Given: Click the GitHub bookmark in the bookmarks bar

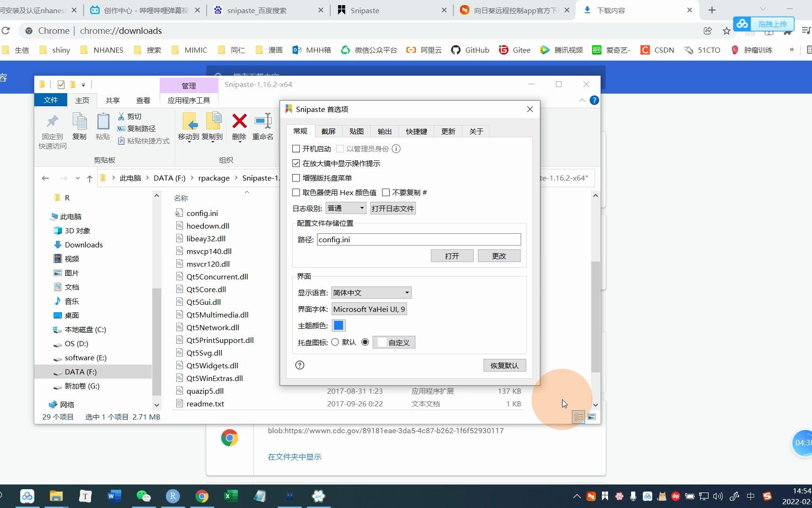Looking at the screenshot, I should pyautogui.click(x=470, y=50).
